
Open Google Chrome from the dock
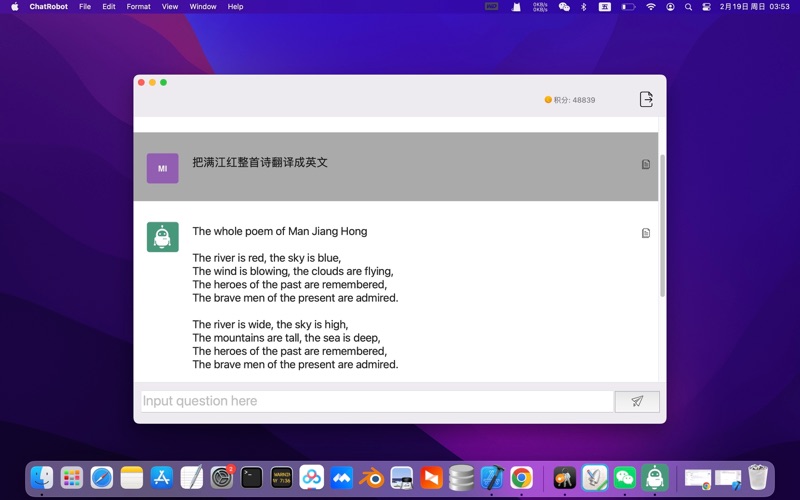521,478
